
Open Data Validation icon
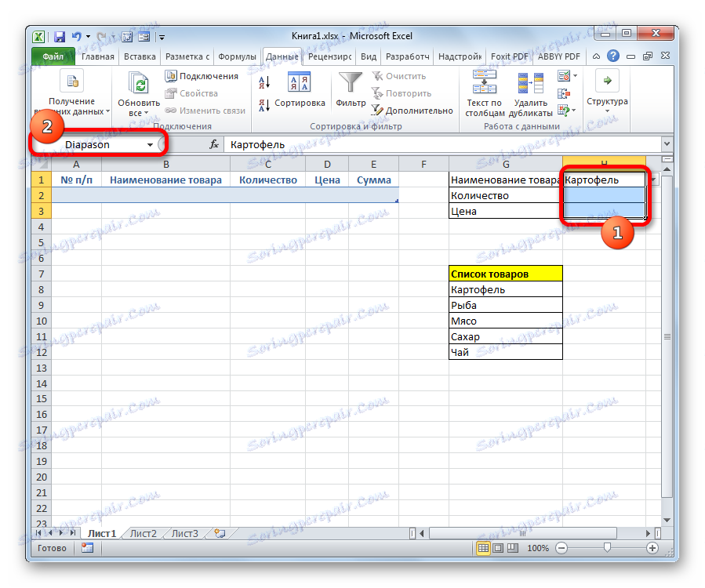[563, 76]
